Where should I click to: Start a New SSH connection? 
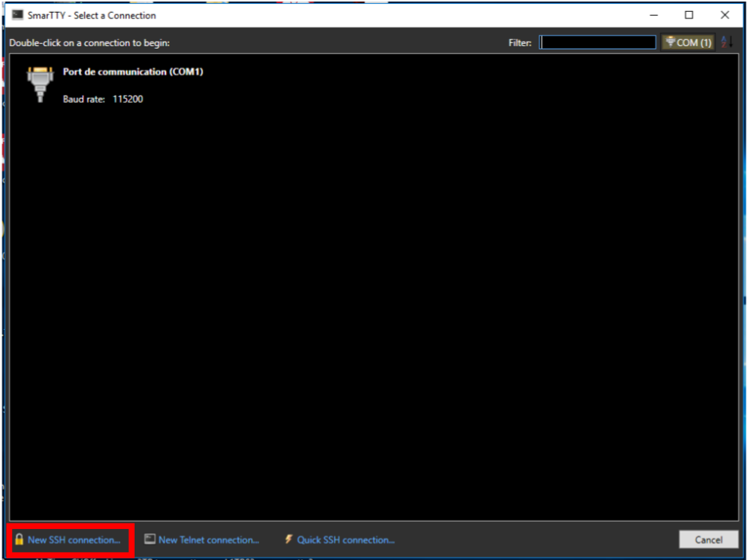pyautogui.click(x=69, y=539)
